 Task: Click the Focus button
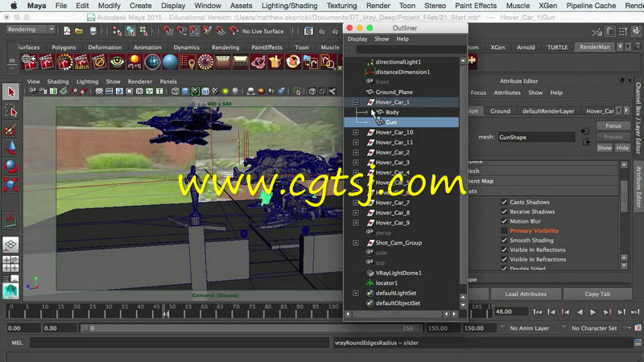[613, 125]
